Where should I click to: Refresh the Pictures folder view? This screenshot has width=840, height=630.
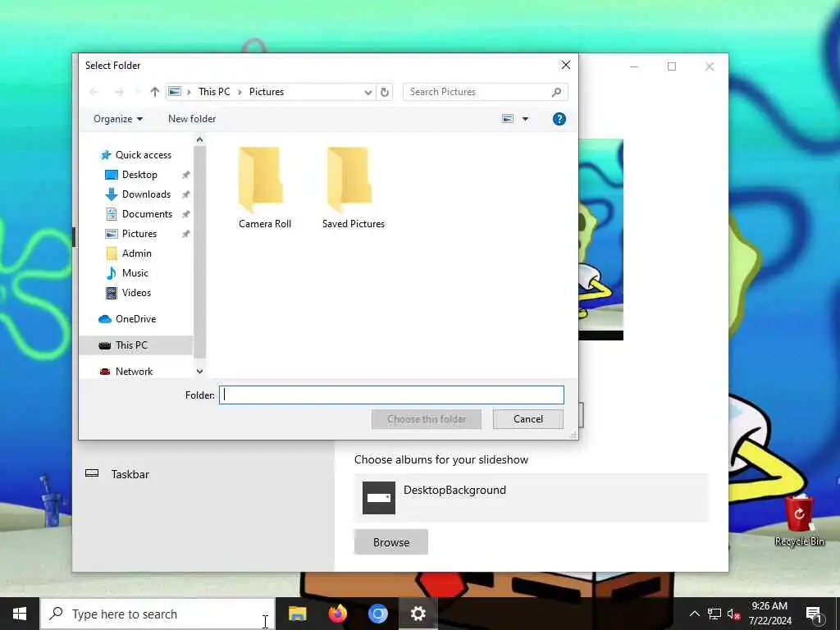tap(385, 92)
